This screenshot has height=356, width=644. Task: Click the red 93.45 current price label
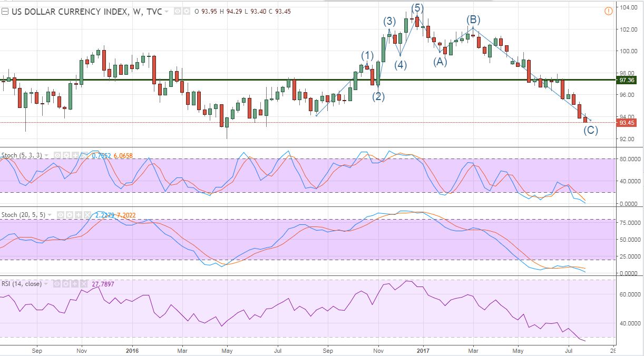tap(627, 123)
